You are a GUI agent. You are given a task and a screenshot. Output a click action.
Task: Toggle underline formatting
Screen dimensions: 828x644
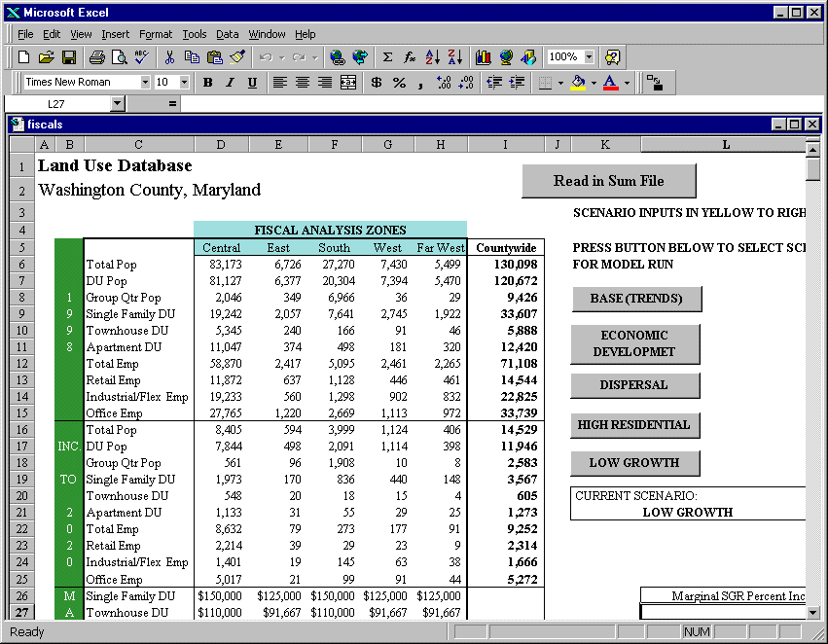click(252, 83)
